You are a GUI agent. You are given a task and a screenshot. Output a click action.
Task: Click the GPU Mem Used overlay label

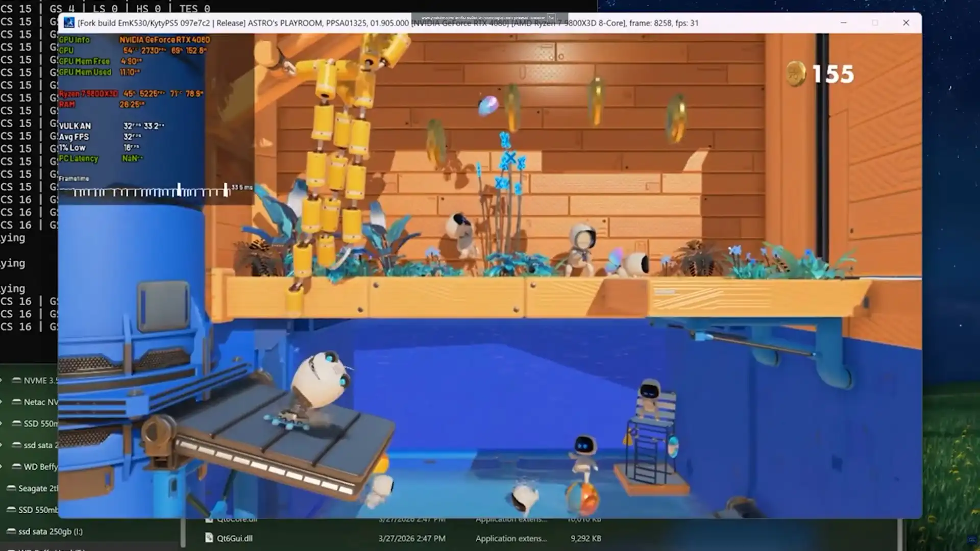pos(85,72)
